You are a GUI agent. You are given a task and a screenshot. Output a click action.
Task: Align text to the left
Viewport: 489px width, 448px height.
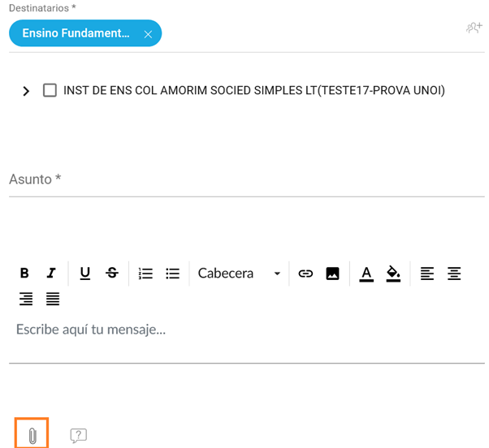427,274
